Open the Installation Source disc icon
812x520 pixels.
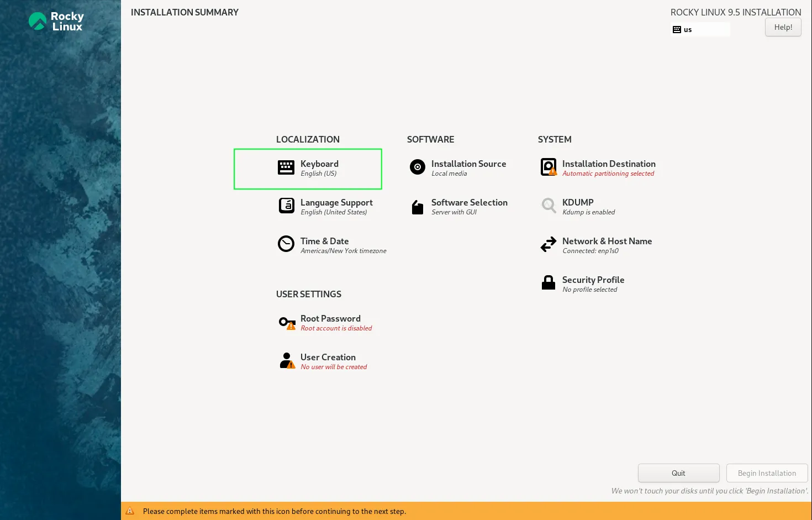click(418, 167)
